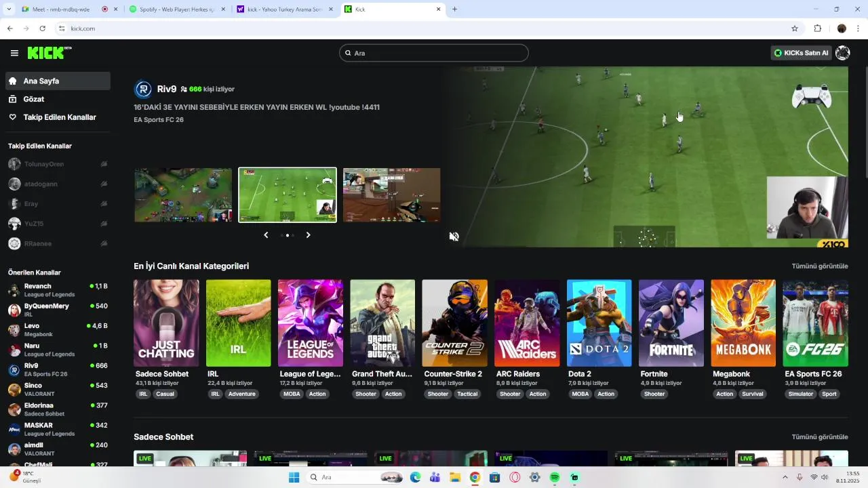This screenshot has height=488, width=868.
Task: Select the shooter stream thumbnail in carousel
Action: (392, 195)
